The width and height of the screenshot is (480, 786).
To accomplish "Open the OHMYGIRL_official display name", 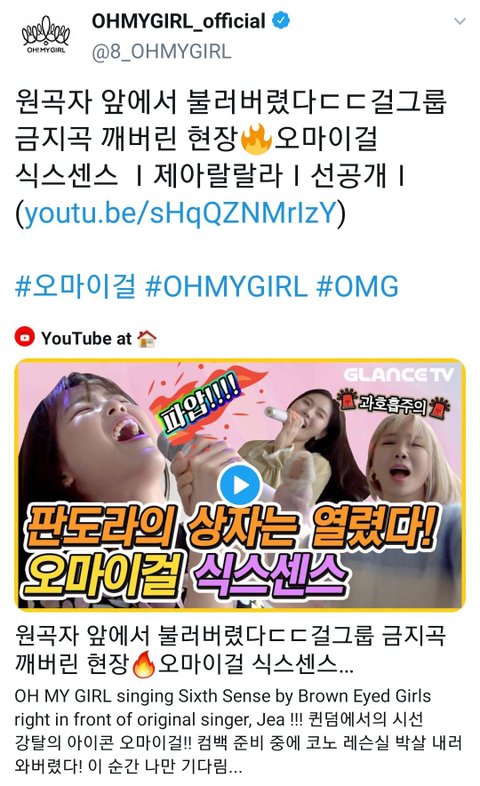I will [178, 21].
